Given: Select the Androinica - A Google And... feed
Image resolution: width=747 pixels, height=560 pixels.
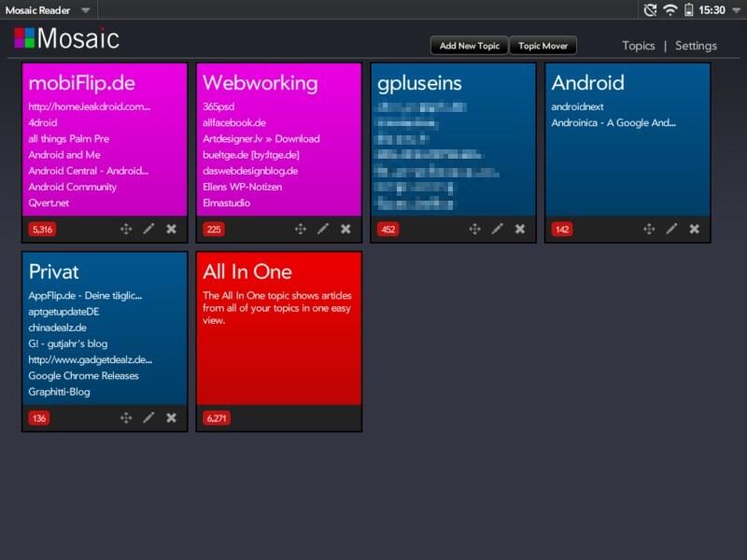Looking at the screenshot, I should [613, 122].
